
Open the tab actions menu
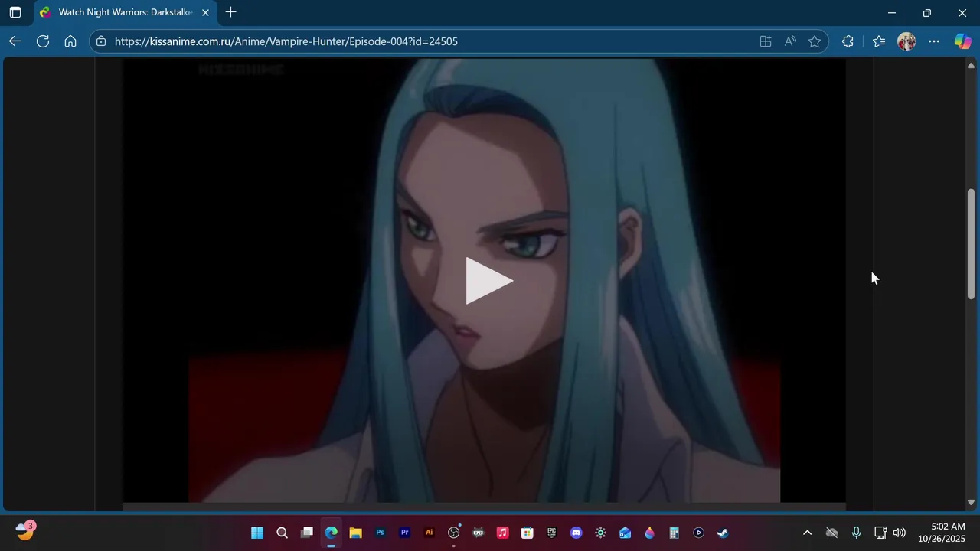point(15,12)
